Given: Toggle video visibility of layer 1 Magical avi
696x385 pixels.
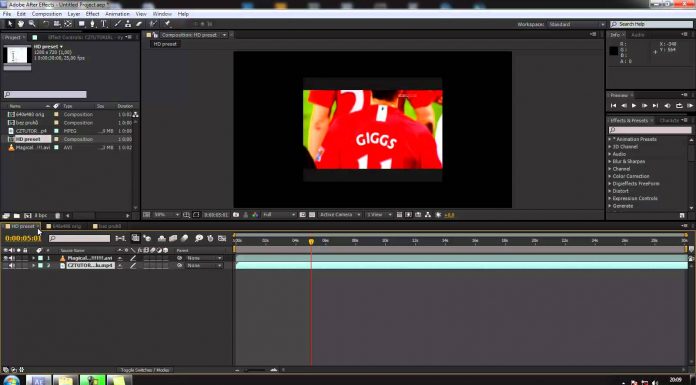Looking at the screenshot, I should point(5,258).
